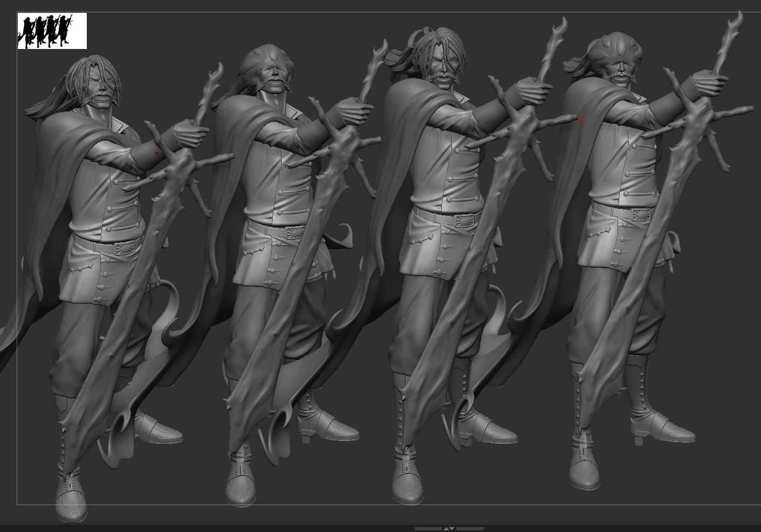Click the canvas border line on the left edge
The height and width of the screenshot is (532, 761).
click(x=16, y=269)
